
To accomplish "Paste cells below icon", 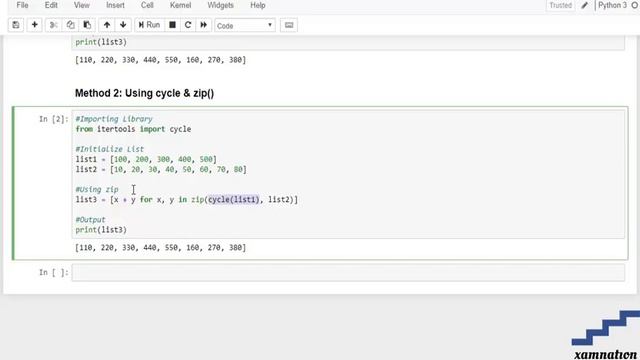I will tap(87, 25).
